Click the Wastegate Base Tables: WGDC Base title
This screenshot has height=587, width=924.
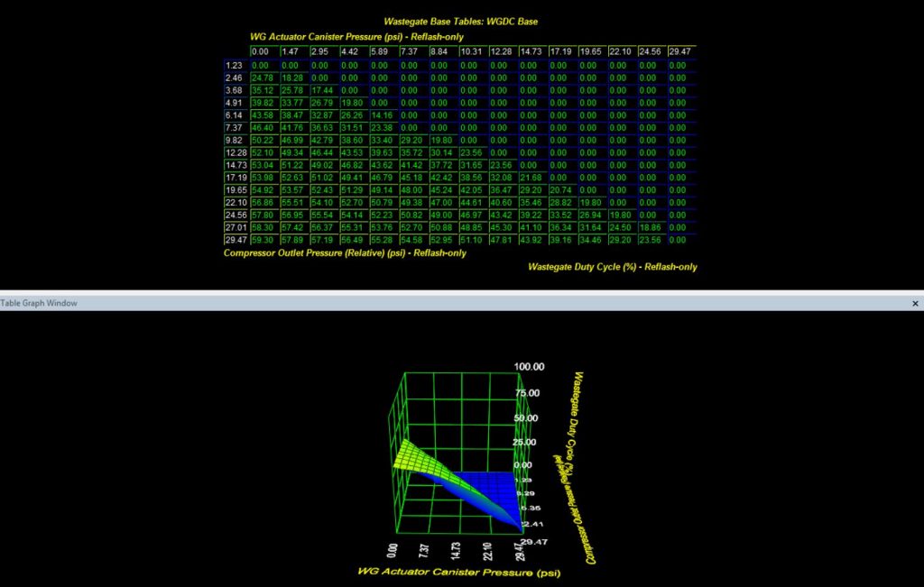(x=460, y=21)
